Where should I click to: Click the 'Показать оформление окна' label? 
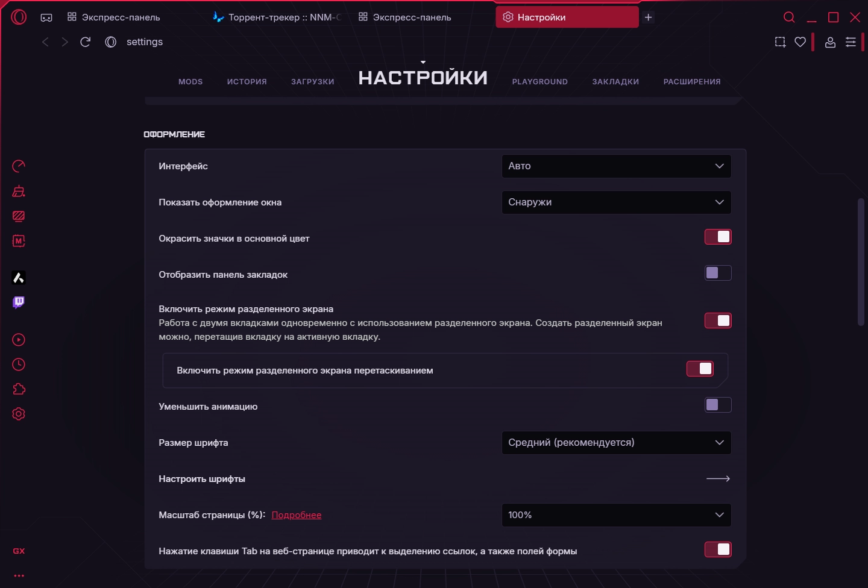pyautogui.click(x=220, y=202)
